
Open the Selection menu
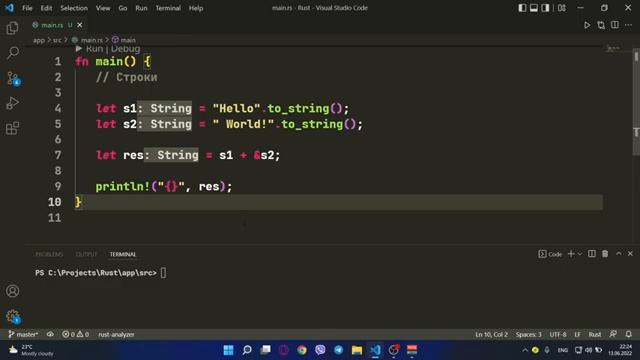click(74, 8)
